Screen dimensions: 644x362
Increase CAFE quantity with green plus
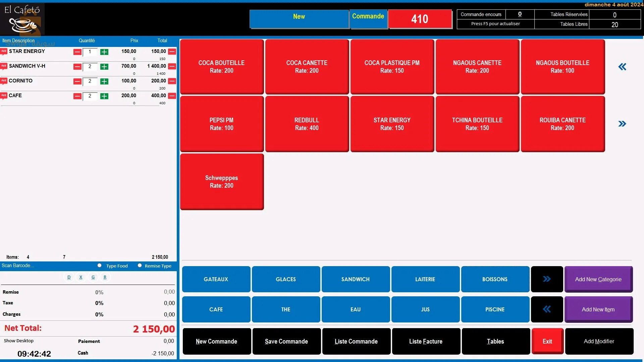tap(104, 96)
